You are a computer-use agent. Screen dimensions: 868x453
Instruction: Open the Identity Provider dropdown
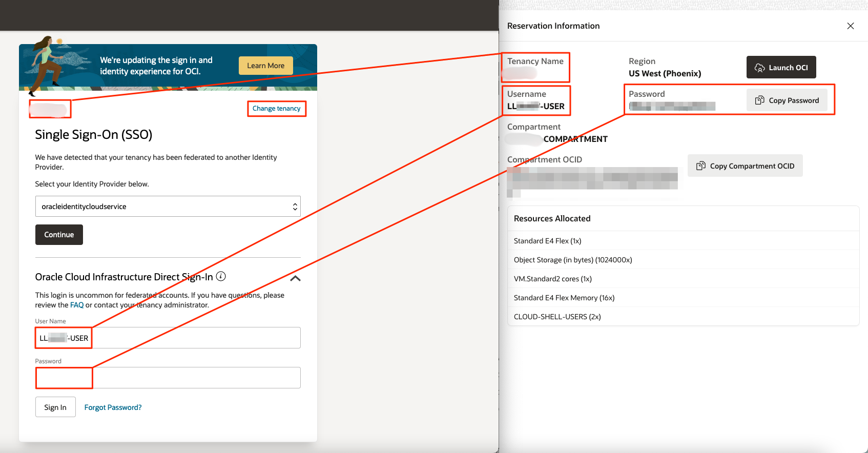click(168, 207)
